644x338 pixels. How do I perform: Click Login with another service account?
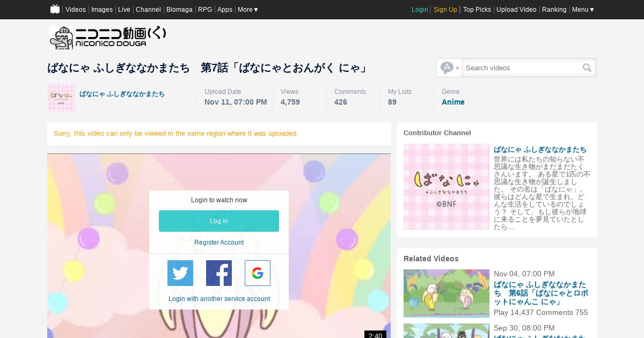[x=219, y=299]
